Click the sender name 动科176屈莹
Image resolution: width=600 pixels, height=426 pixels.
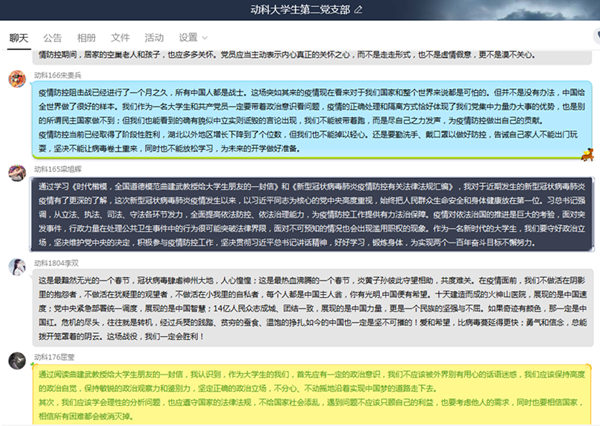tap(54, 357)
